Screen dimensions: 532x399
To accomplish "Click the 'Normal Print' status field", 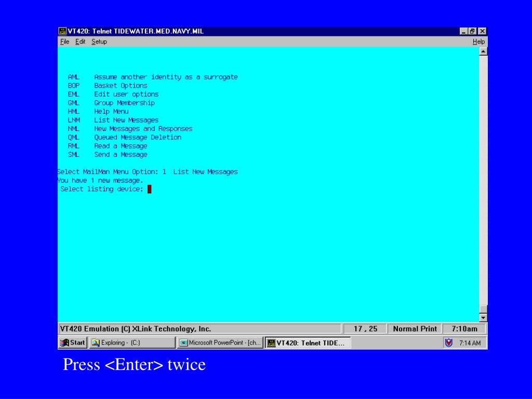I will pyautogui.click(x=415, y=329).
